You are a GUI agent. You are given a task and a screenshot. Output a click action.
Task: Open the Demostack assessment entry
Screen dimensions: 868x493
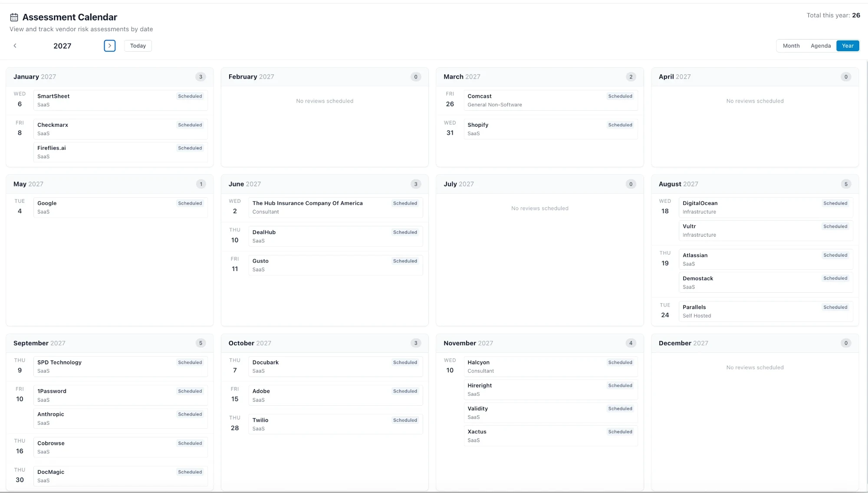766,282
